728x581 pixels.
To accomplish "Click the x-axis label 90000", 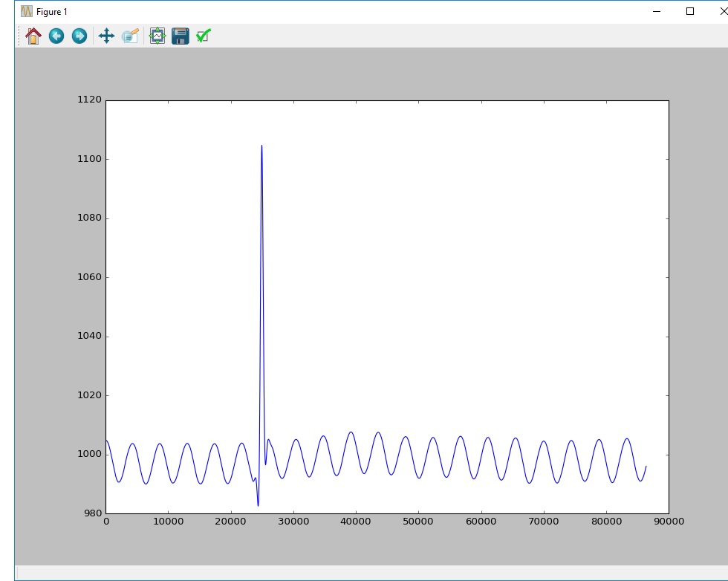I will click(669, 522).
